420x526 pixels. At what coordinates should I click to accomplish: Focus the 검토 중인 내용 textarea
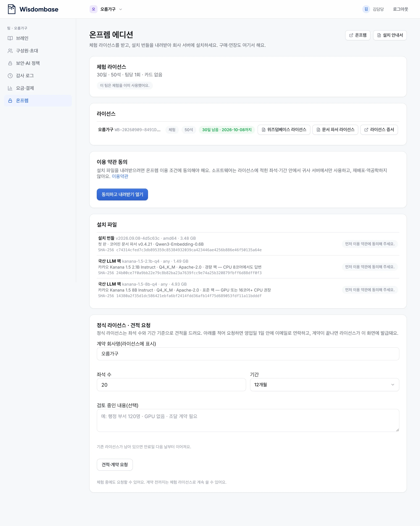click(248, 420)
